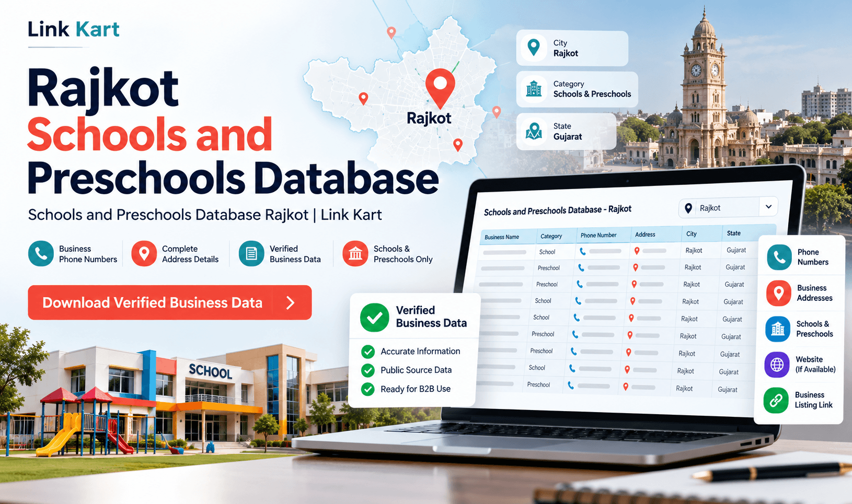The height and width of the screenshot is (504, 852).
Task: Click the State column header
Action: pyautogui.click(x=734, y=233)
